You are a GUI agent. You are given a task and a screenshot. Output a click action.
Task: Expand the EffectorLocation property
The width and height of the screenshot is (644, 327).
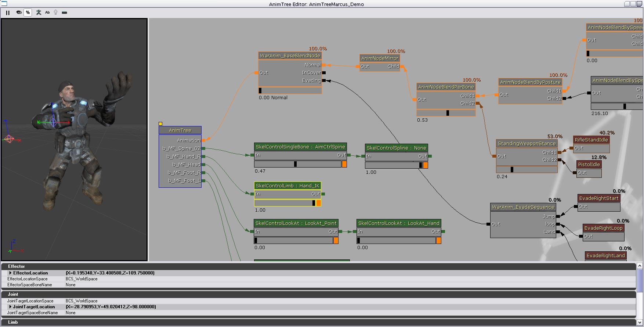coord(10,273)
